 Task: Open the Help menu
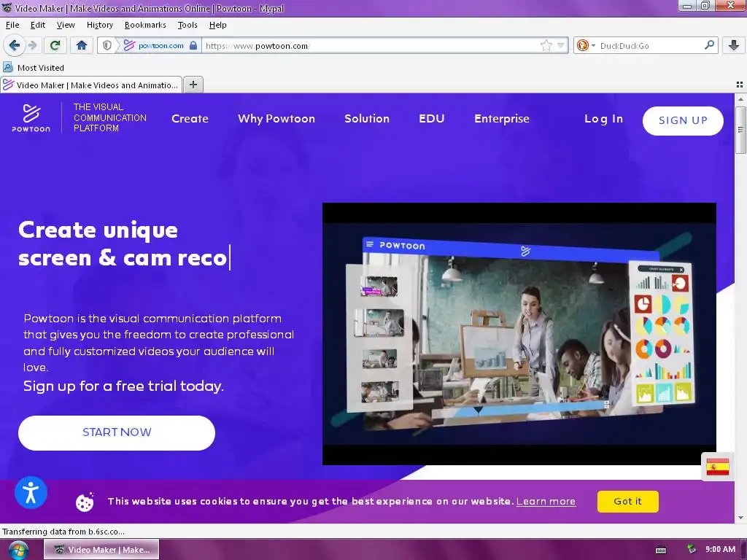coord(217,25)
